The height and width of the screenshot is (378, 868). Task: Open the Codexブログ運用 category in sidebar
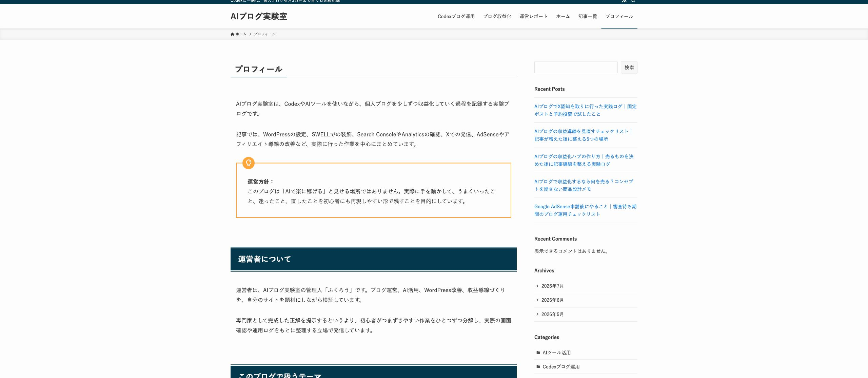[561, 367]
